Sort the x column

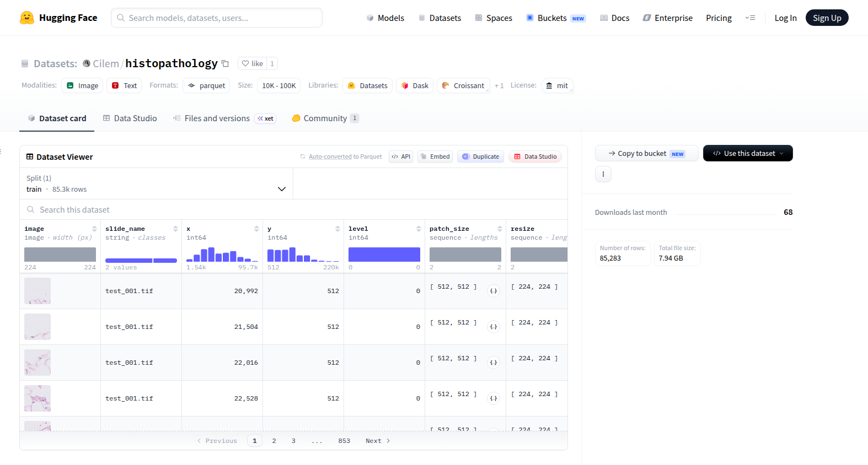click(x=256, y=229)
